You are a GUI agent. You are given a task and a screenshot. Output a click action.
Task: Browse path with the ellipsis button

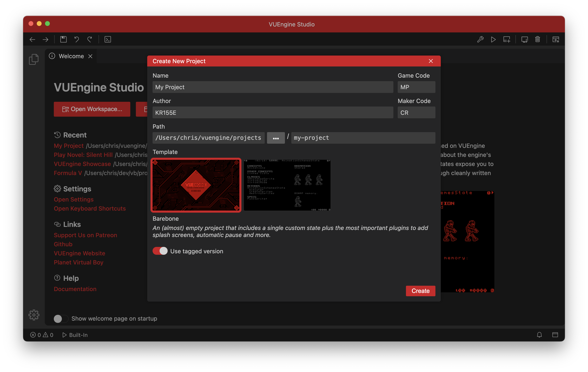pos(276,138)
